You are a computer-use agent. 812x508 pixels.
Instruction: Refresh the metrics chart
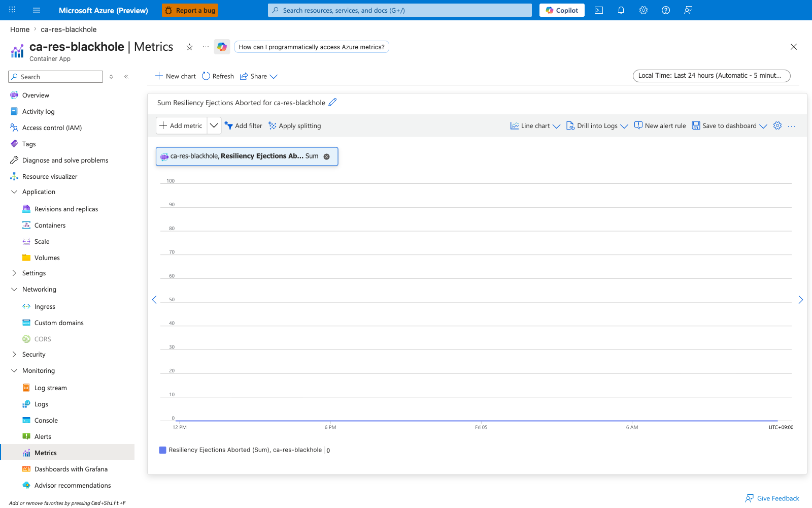pyautogui.click(x=218, y=76)
